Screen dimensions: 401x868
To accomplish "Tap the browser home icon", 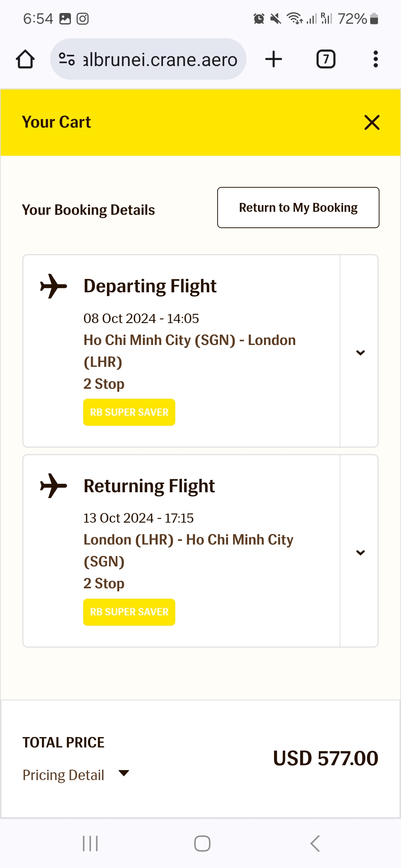I will [25, 59].
